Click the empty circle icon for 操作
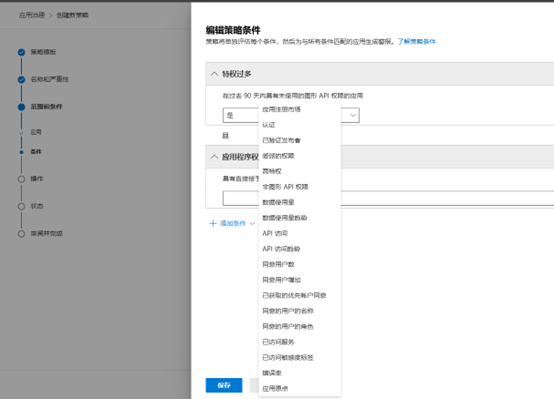The height and width of the screenshot is (399, 554). (22, 179)
